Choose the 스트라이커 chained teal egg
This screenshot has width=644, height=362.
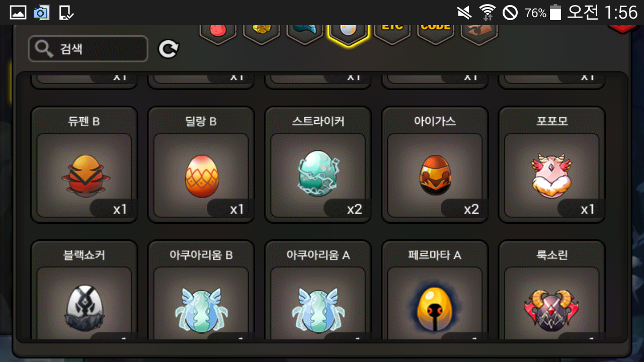coord(318,165)
